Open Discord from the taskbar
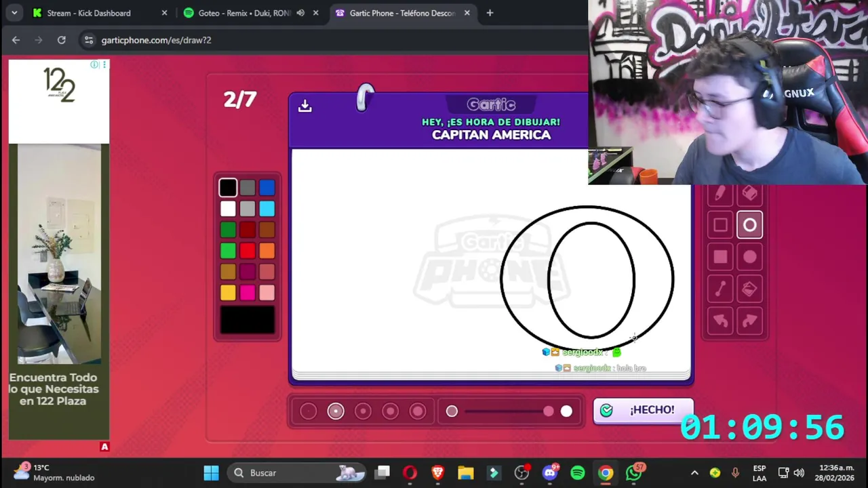Screen dimensions: 868x488 pos(550,473)
